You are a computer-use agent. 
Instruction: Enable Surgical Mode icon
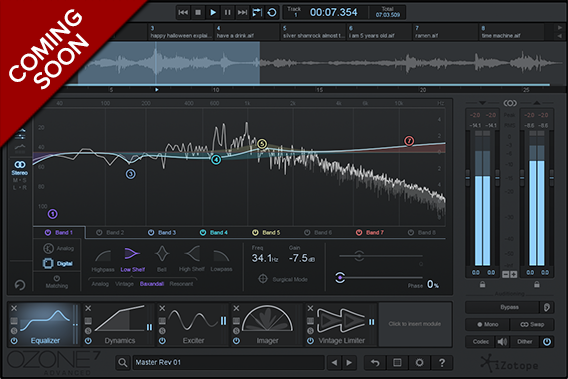[263, 279]
